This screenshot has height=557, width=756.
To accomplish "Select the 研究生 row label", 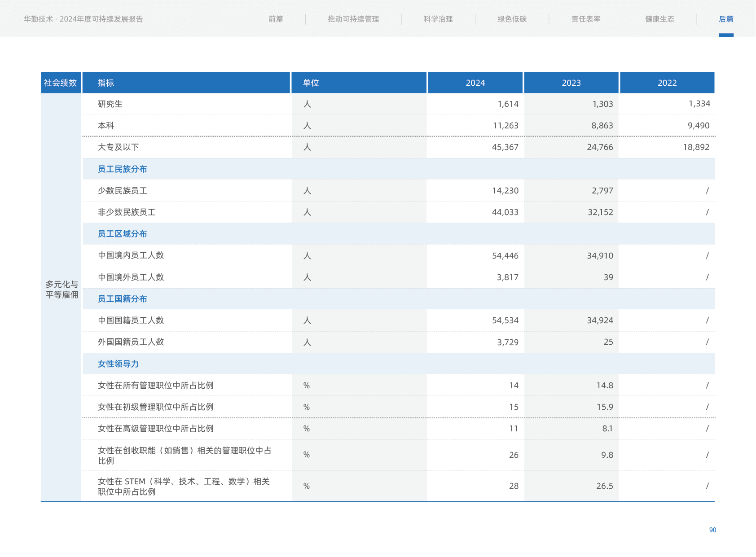I will point(110,104).
